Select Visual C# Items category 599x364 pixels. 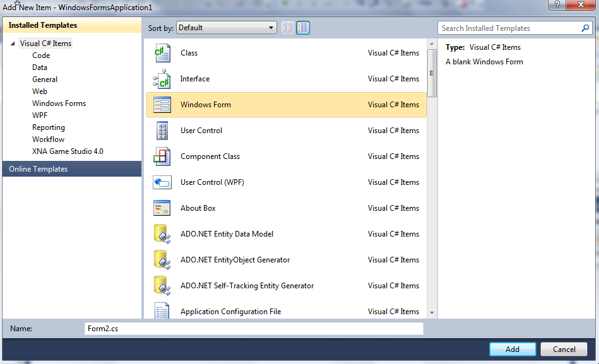[45, 44]
